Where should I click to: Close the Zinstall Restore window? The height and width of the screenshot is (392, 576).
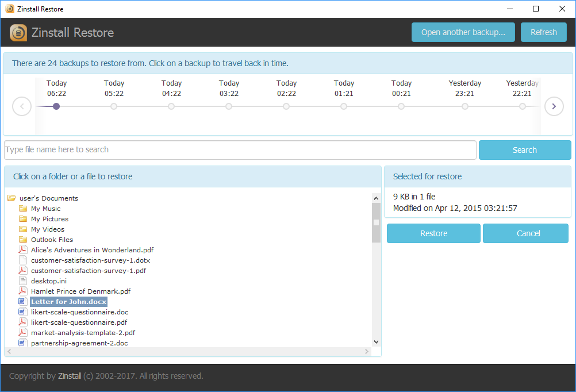pos(562,9)
